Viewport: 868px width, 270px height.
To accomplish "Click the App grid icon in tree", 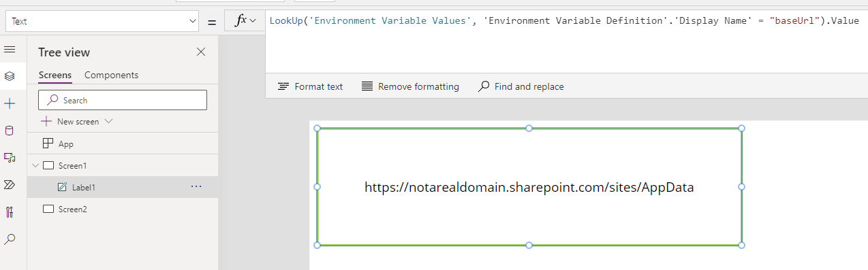I will (48, 144).
